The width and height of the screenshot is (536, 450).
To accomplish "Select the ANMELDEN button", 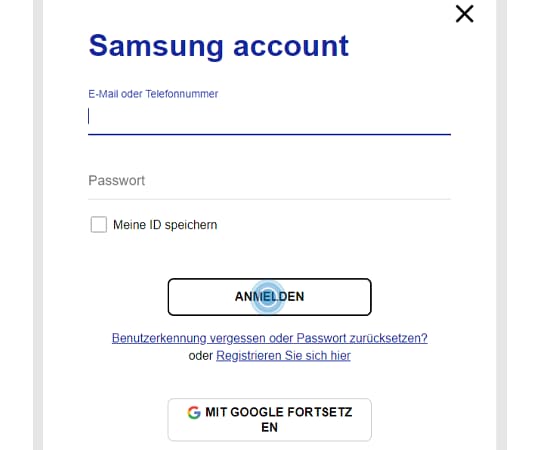I will 269,297.
